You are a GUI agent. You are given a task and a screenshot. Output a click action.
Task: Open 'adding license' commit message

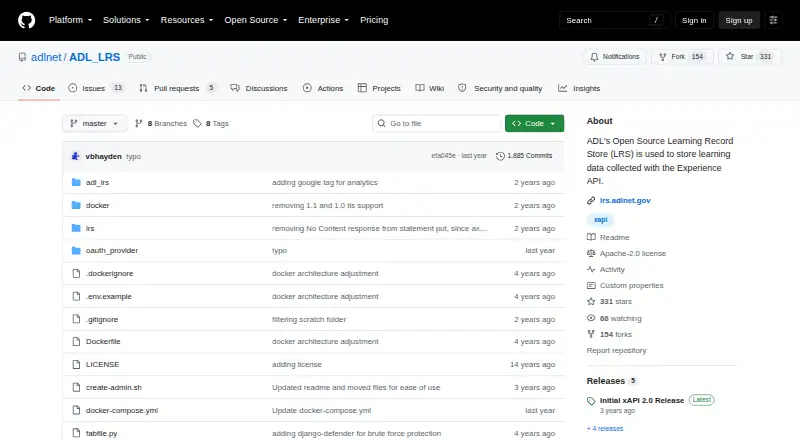tap(296, 364)
